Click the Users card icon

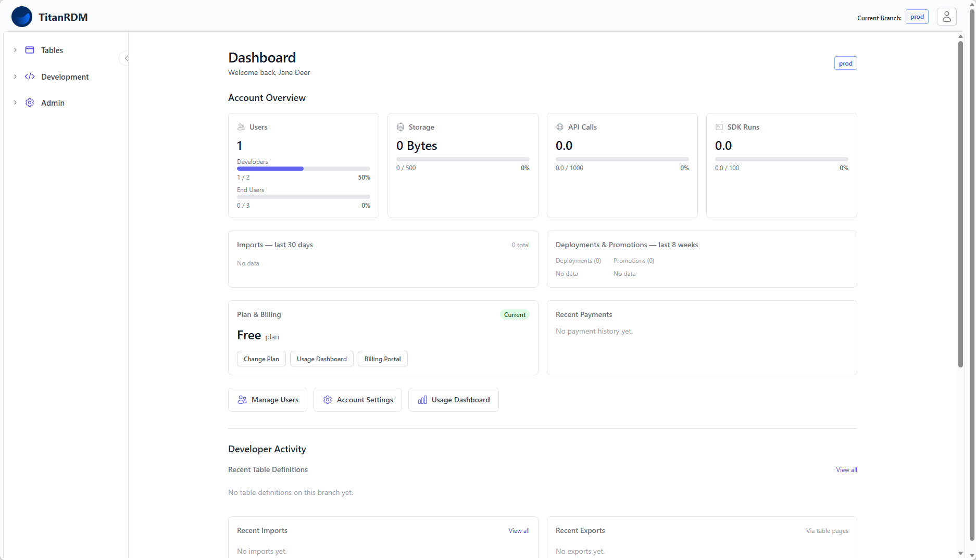[x=241, y=127]
